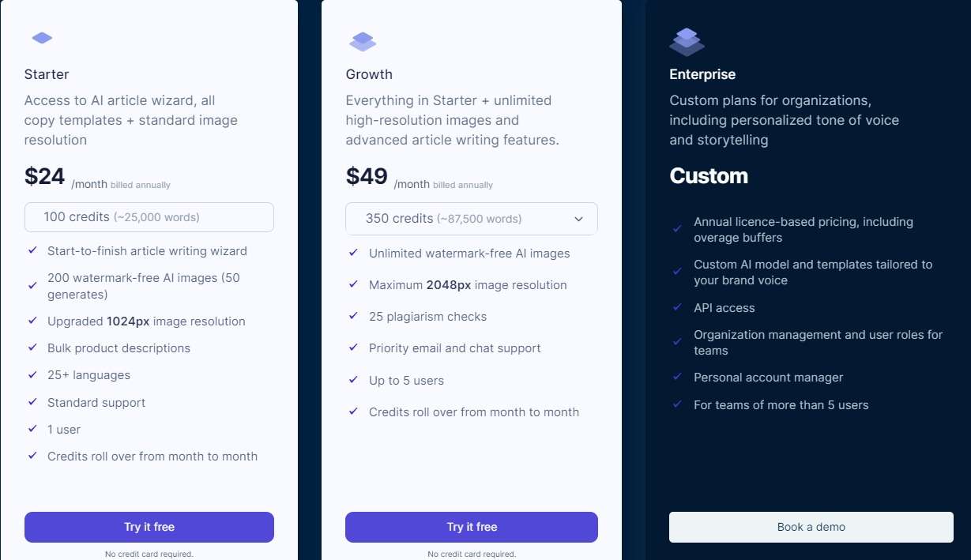Click checkmark beside Personal account manager
Image resolution: width=971 pixels, height=560 pixels.
click(677, 377)
